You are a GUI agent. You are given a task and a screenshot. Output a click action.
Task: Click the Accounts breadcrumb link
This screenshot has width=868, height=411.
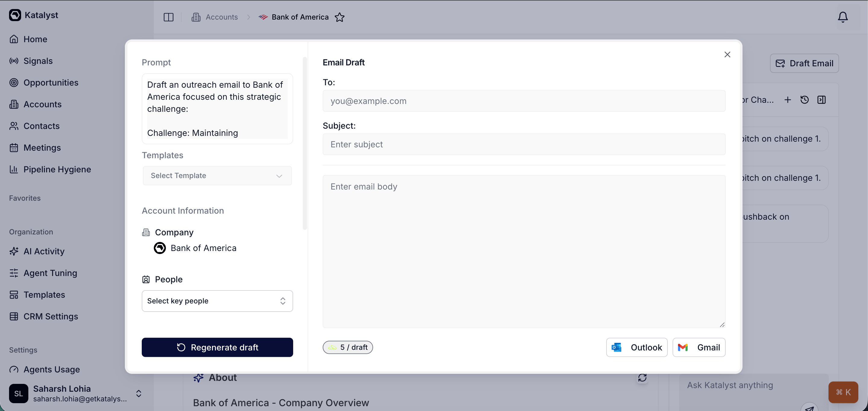tap(221, 17)
